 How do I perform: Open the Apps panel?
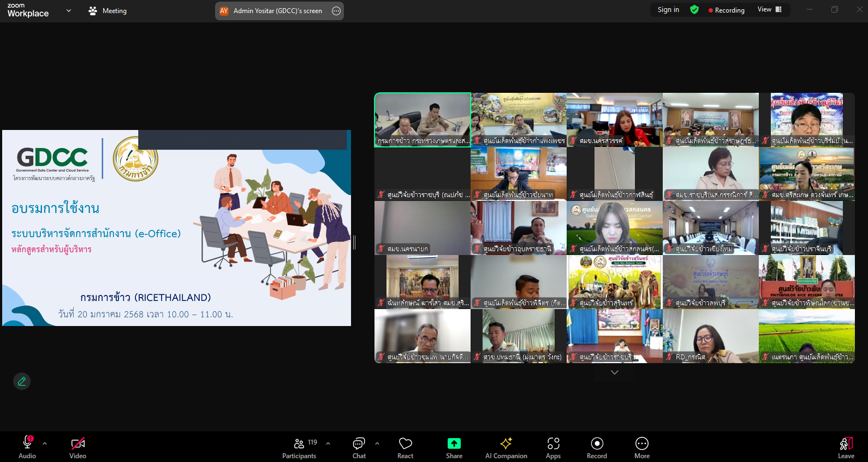553,447
